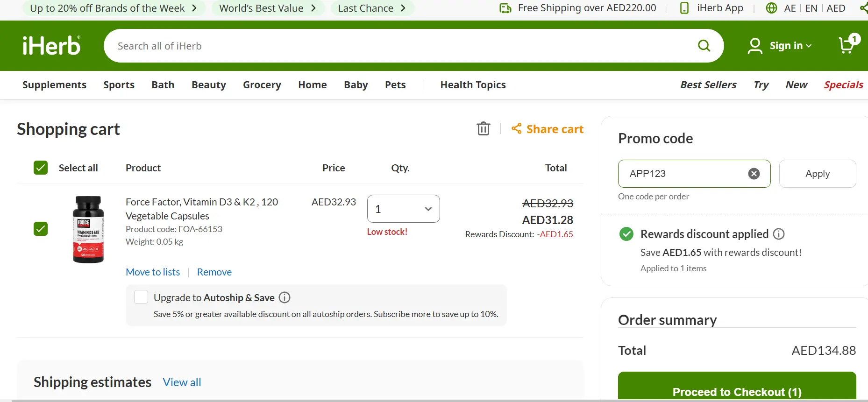Open the quantity dropdown for Force Factor
This screenshot has width=868, height=402.
pos(404,209)
